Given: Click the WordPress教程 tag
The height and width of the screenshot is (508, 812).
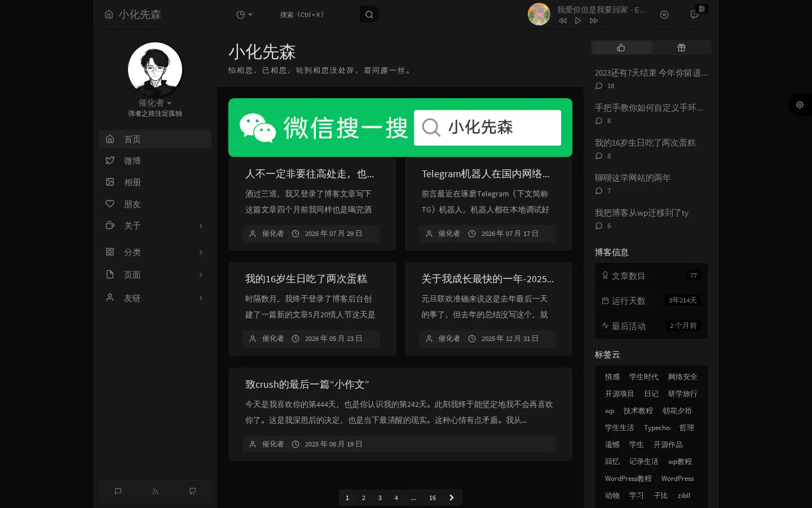Looking at the screenshot, I should pos(629,479).
